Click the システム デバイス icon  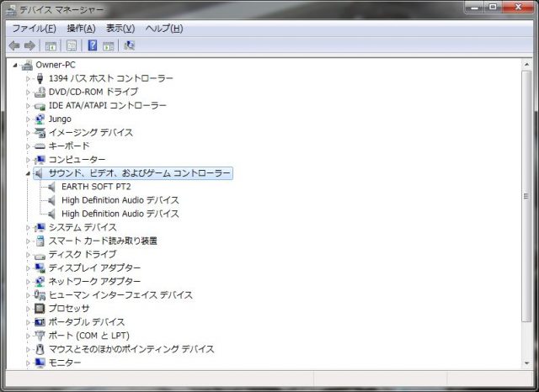click(40, 227)
